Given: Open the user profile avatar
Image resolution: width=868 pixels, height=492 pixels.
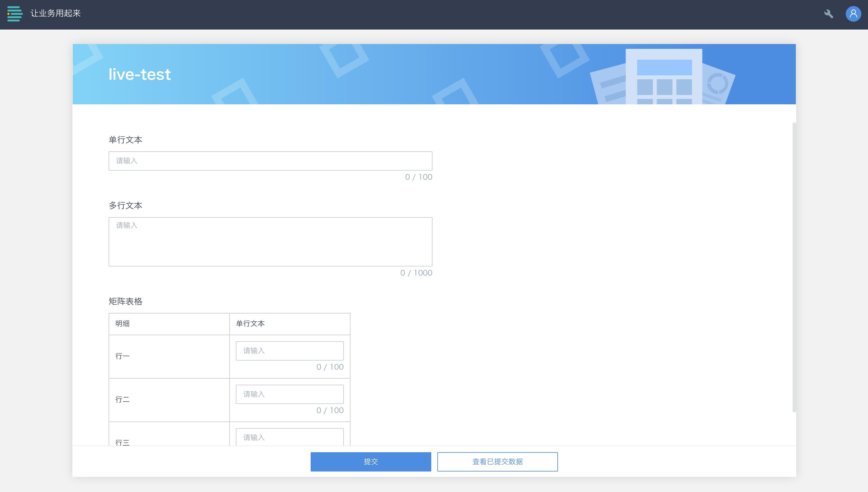Looking at the screenshot, I should coord(853,14).
